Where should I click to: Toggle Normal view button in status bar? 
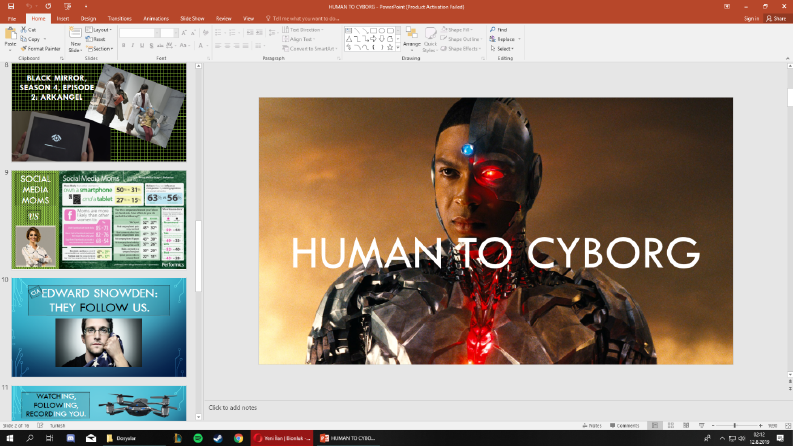click(655, 426)
